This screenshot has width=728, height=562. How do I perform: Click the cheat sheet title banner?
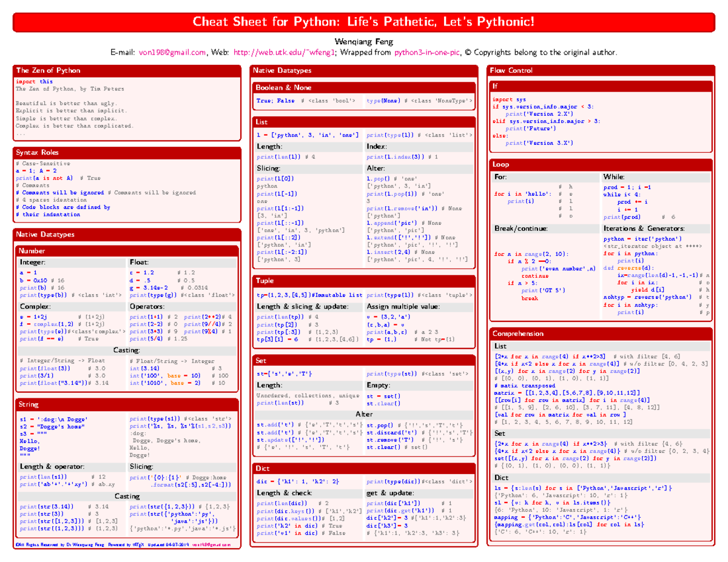click(364, 22)
